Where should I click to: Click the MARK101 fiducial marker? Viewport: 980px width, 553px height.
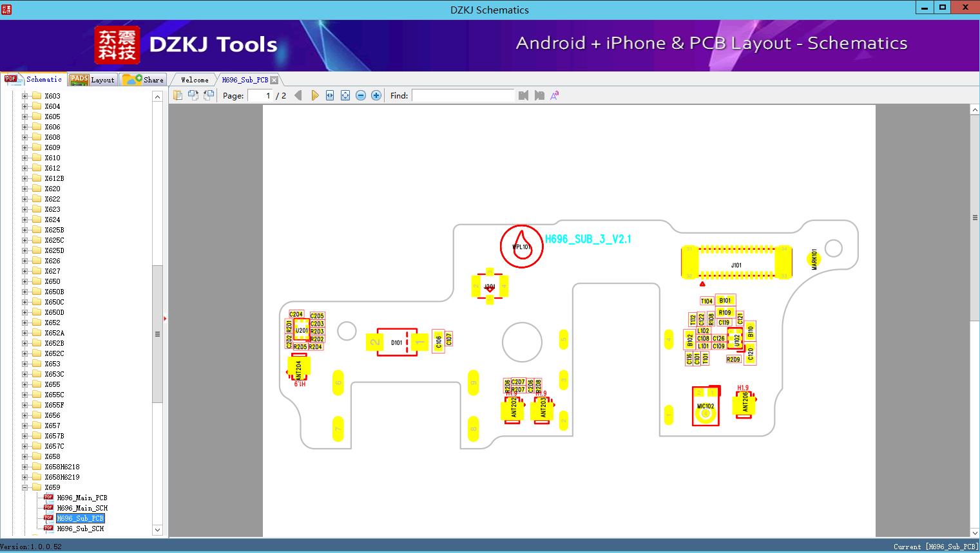pyautogui.click(x=814, y=259)
